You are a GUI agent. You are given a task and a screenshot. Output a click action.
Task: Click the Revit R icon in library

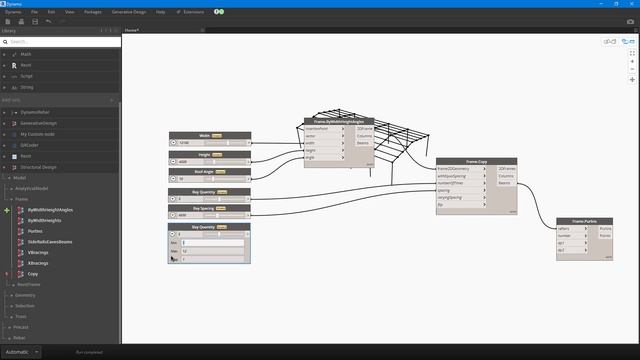coord(14,65)
